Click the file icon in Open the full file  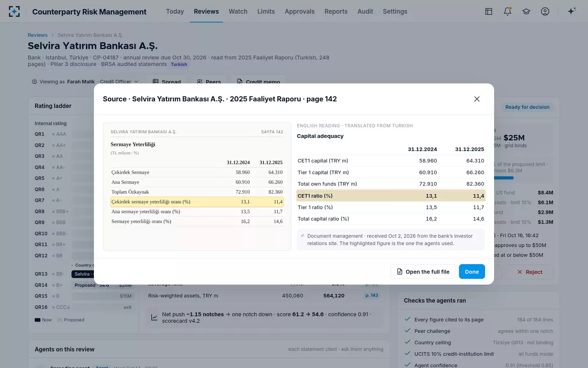click(x=400, y=272)
